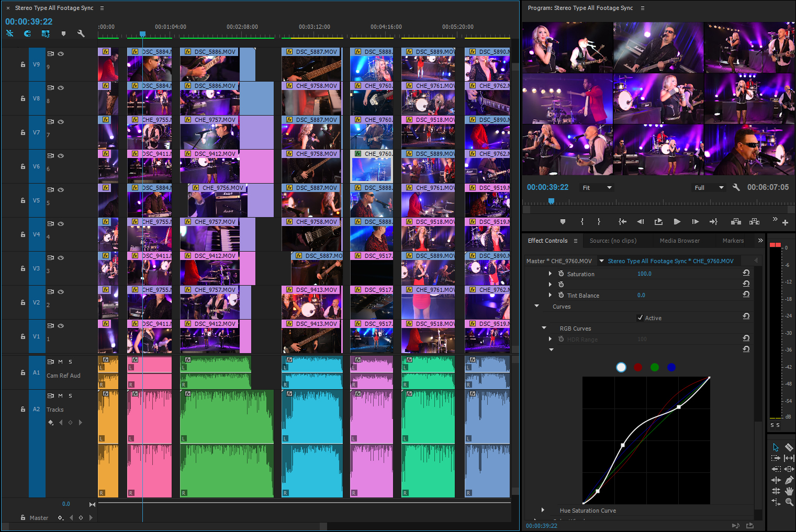
Task: Pick the Hand tool
Action: coord(789,491)
